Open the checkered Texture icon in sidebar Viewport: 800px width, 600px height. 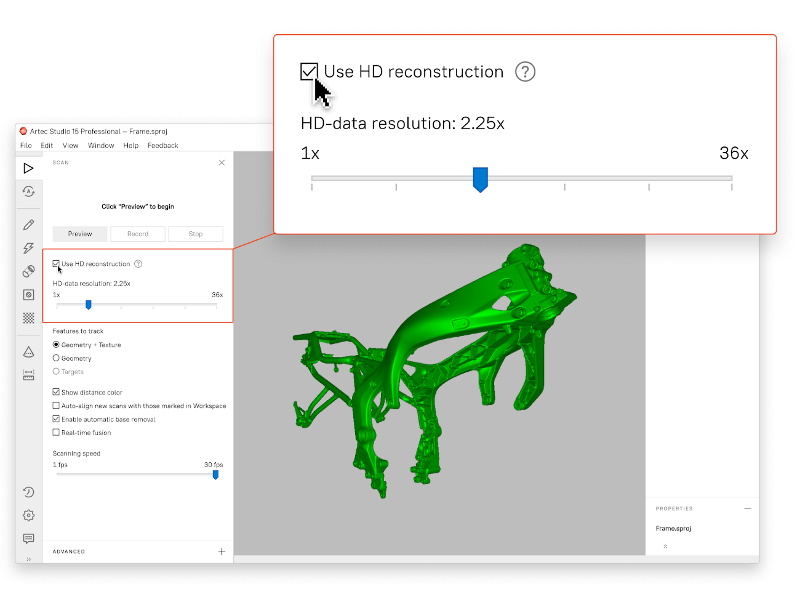(x=28, y=318)
